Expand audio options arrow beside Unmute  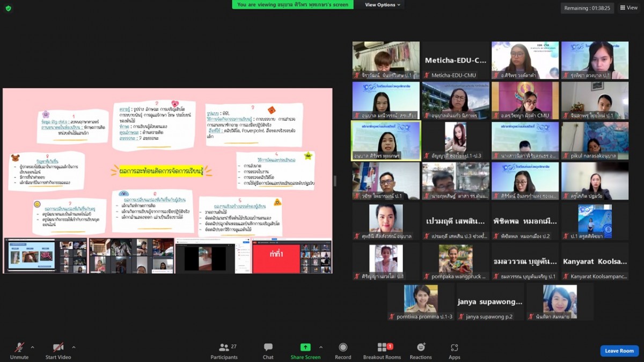[x=32, y=347]
